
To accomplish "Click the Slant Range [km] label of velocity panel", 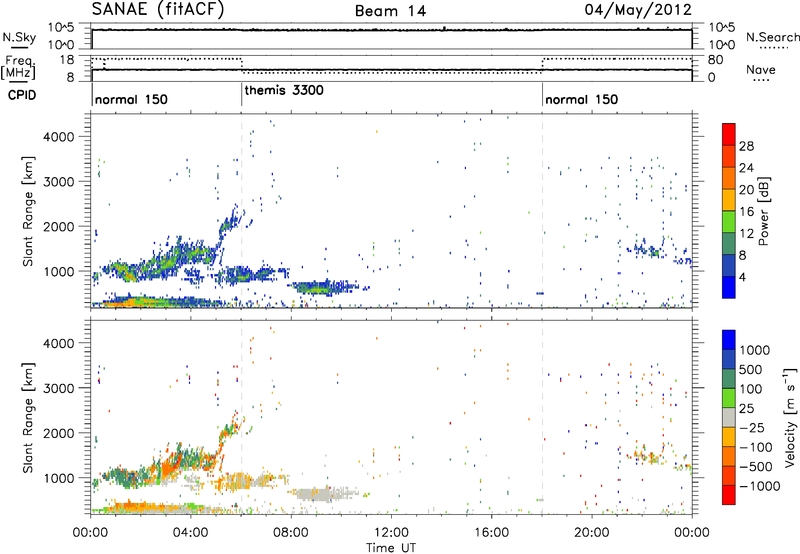I will [28, 418].
